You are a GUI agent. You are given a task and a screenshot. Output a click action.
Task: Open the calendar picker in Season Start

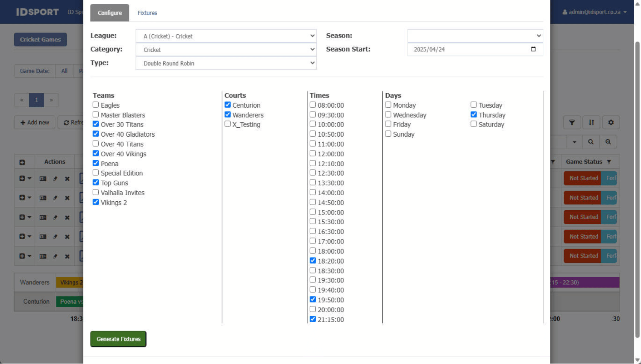tap(533, 49)
